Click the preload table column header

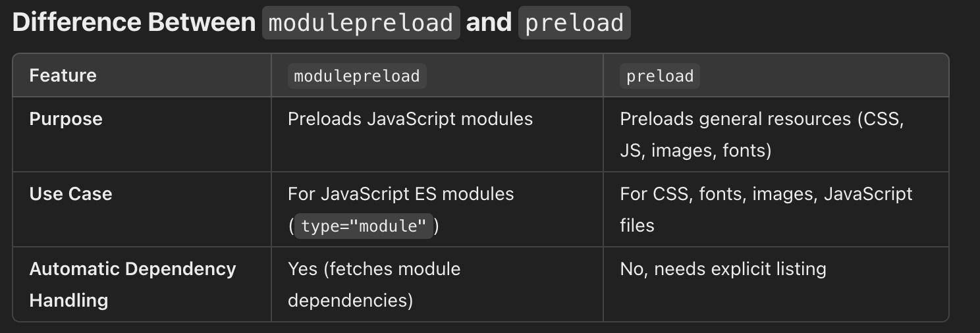(660, 76)
